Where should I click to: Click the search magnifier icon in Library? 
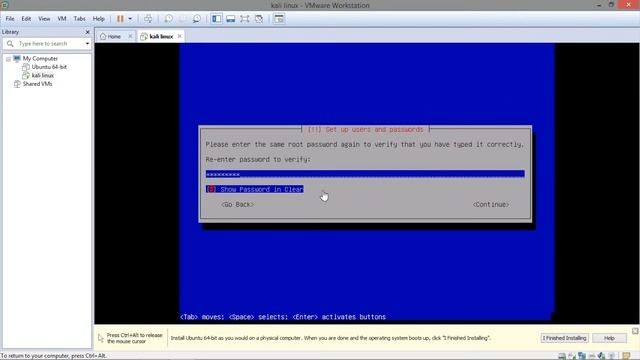[10, 44]
